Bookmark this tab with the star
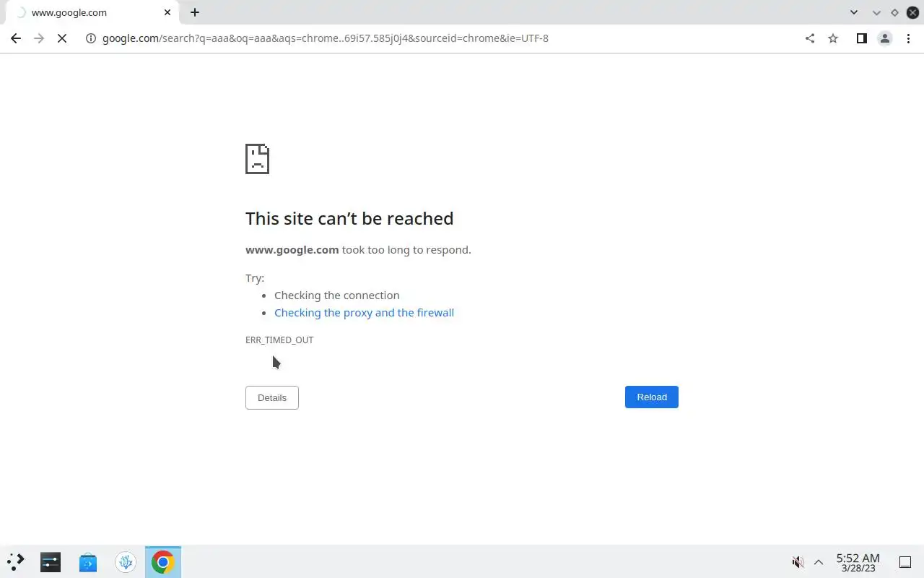The width and height of the screenshot is (924, 578). (x=833, y=38)
